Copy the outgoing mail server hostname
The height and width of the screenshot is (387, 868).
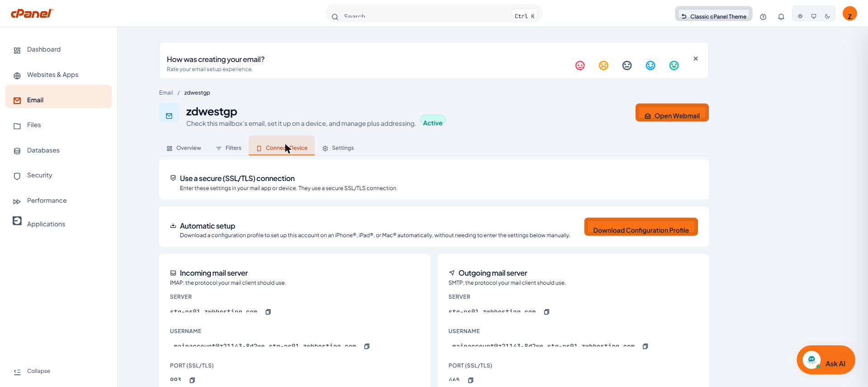pos(547,312)
